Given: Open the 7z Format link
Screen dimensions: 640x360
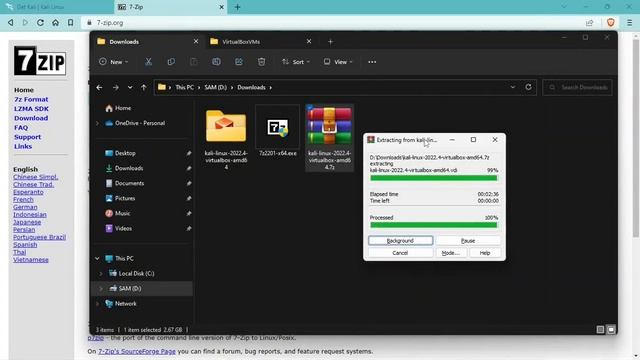Looking at the screenshot, I should coord(31,99).
